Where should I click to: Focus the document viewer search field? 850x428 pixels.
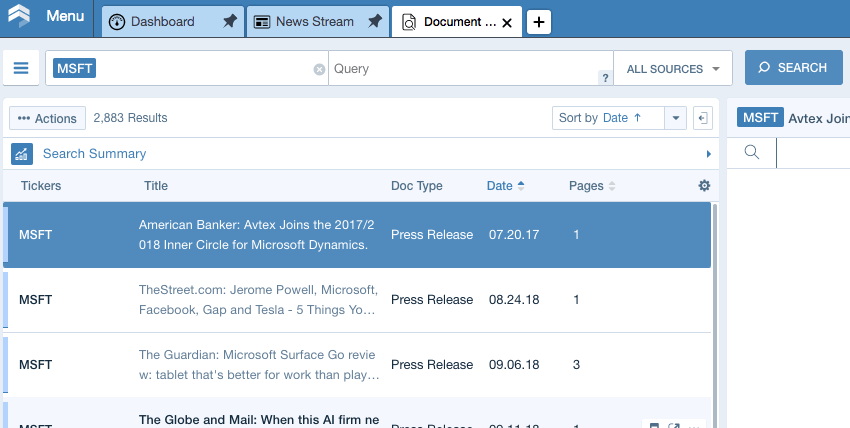pyautogui.click(x=813, y=153)
